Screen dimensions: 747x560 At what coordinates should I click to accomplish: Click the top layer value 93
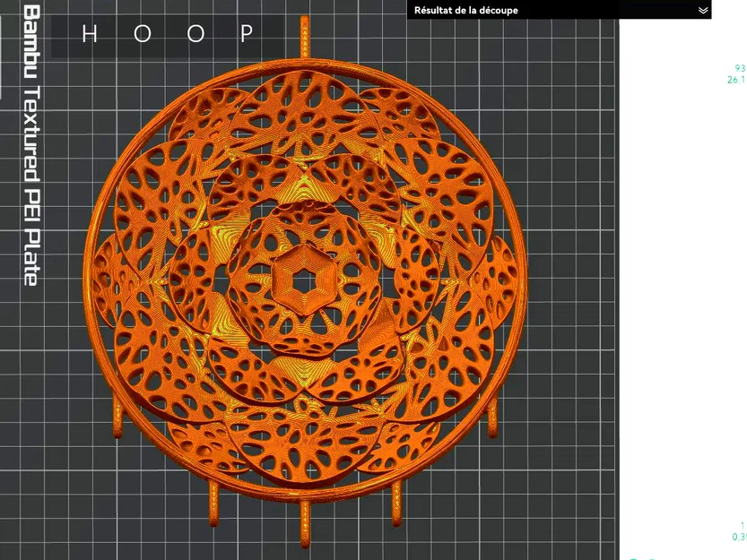[741, 68]
